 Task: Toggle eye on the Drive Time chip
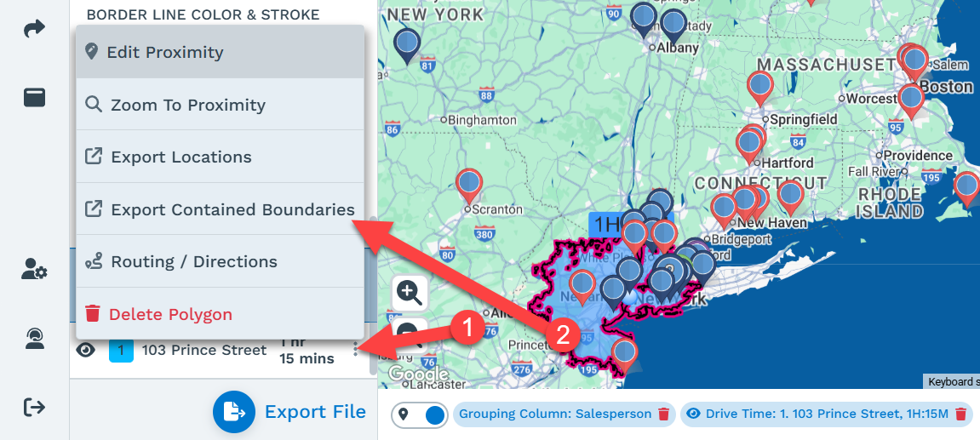tap(692, 414)
